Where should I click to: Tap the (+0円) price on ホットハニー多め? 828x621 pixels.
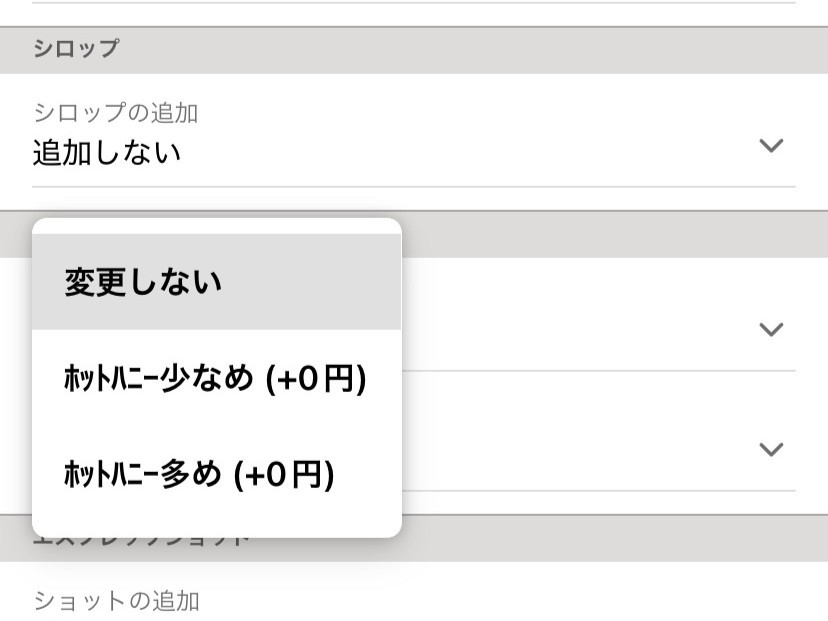point(284,471)
